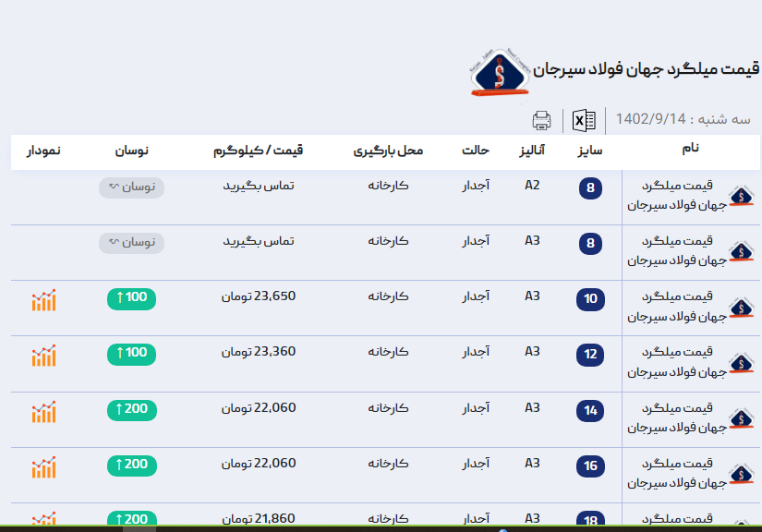Open chart icon for size 10 rebar
Image resolution: width=762 pixels, height=532 pixels.
(43, 300)
